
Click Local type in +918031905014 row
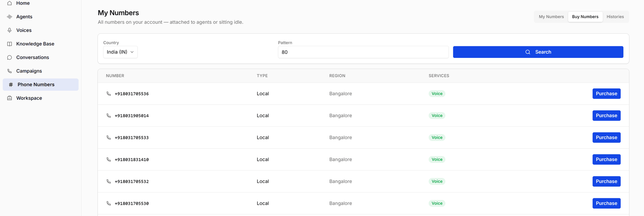point(263,115)
